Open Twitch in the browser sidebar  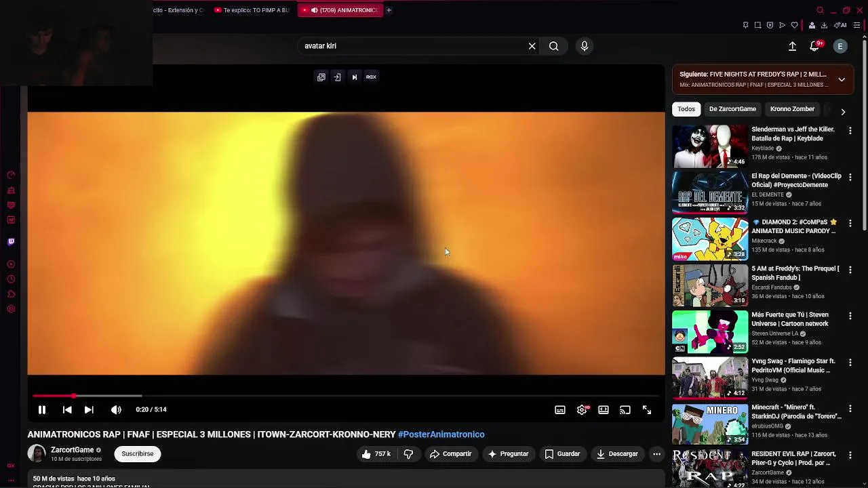click(11, 241)
